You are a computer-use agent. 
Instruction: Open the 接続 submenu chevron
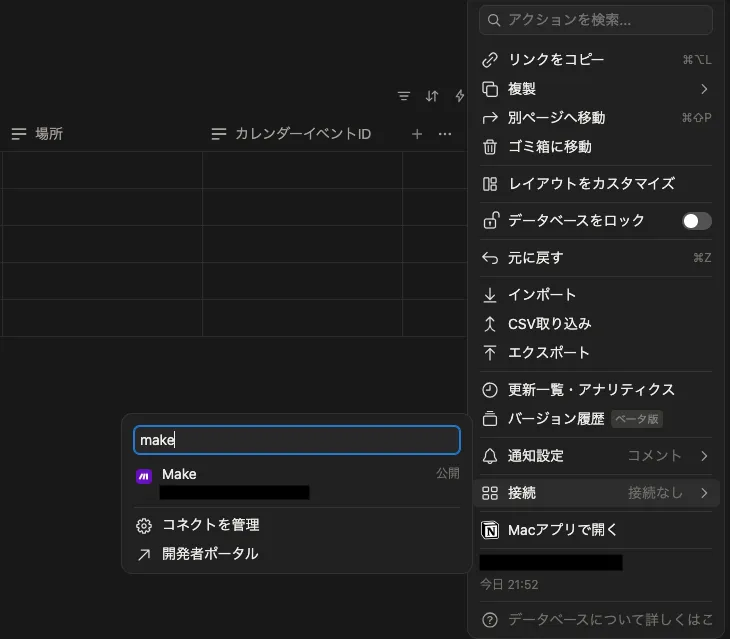[x=704, y=493]
